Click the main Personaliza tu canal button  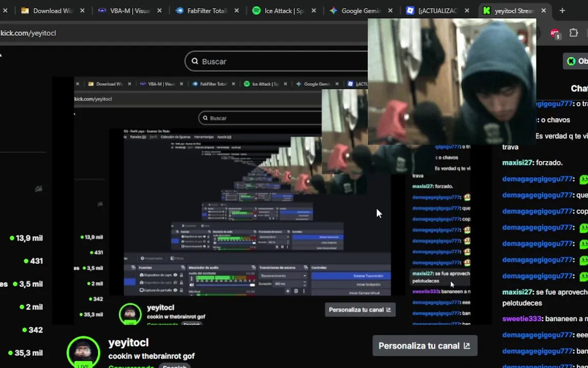[x=425, y=346]
